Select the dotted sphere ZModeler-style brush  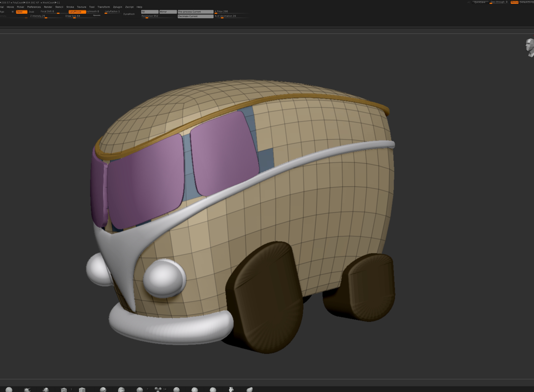[x=45, y=390]
